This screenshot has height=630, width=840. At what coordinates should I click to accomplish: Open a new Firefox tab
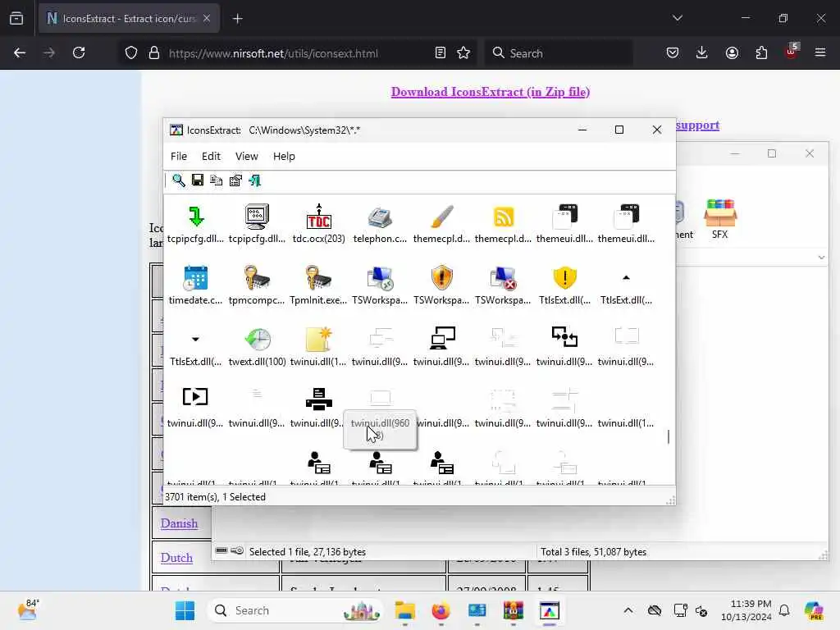coord(237,19)
